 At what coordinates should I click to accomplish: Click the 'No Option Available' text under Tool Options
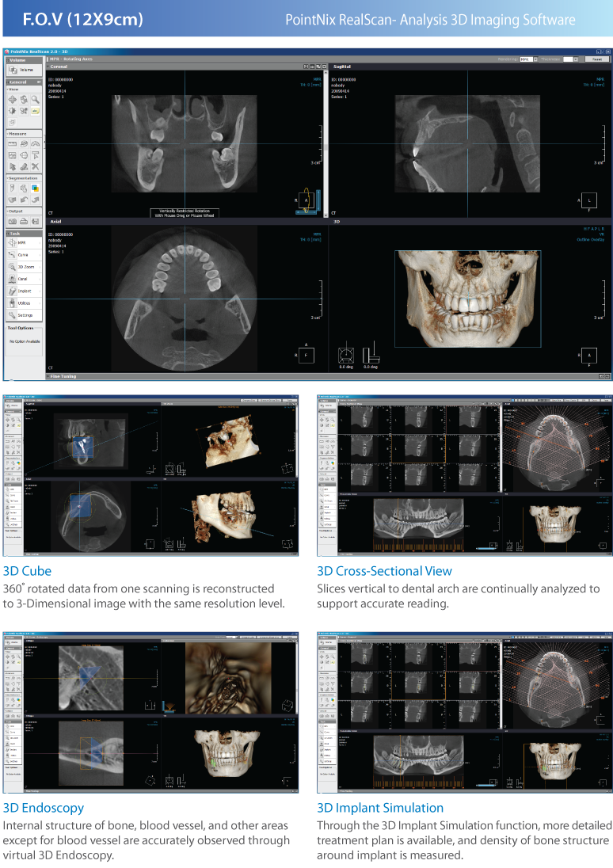click(x=25, y=341)
